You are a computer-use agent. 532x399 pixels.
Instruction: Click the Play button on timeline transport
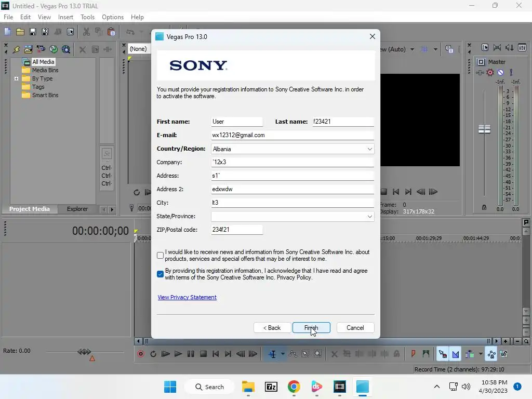[x=178, y=354]
